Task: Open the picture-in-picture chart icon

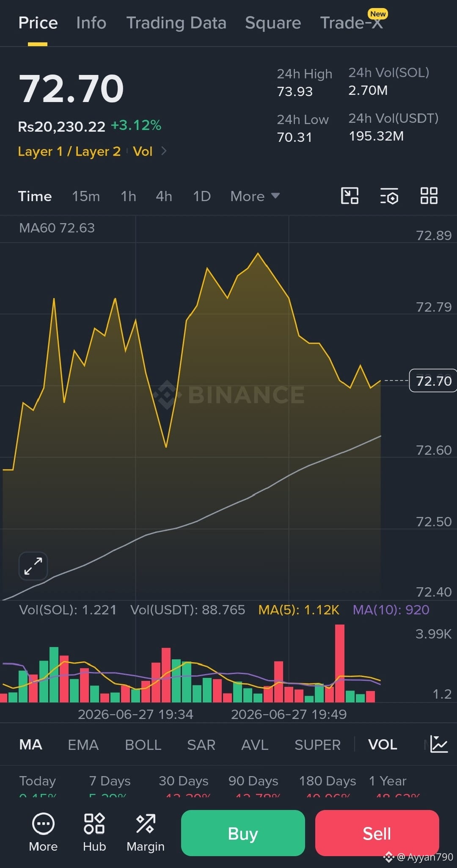Action: [x=350, y=196]
